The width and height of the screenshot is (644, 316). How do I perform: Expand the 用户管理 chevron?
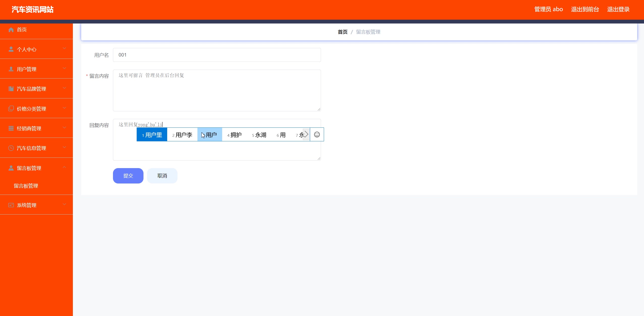pyautogui.click(x=65, y=68)
